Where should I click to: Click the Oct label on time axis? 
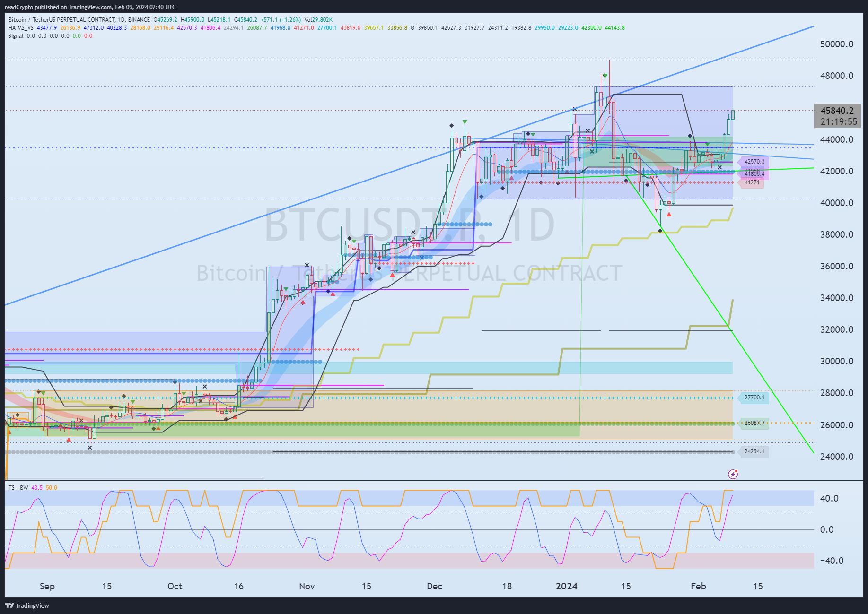tap(175, 586)
